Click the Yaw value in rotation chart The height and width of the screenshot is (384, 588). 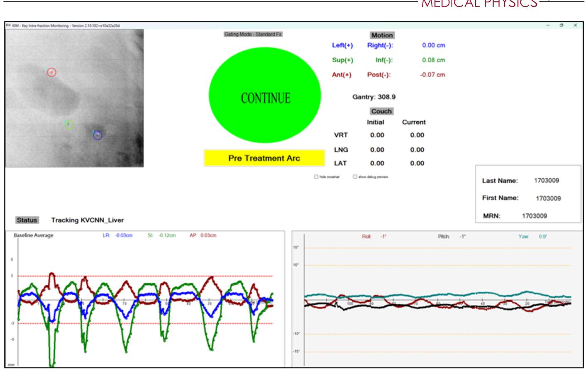(543, 237)
